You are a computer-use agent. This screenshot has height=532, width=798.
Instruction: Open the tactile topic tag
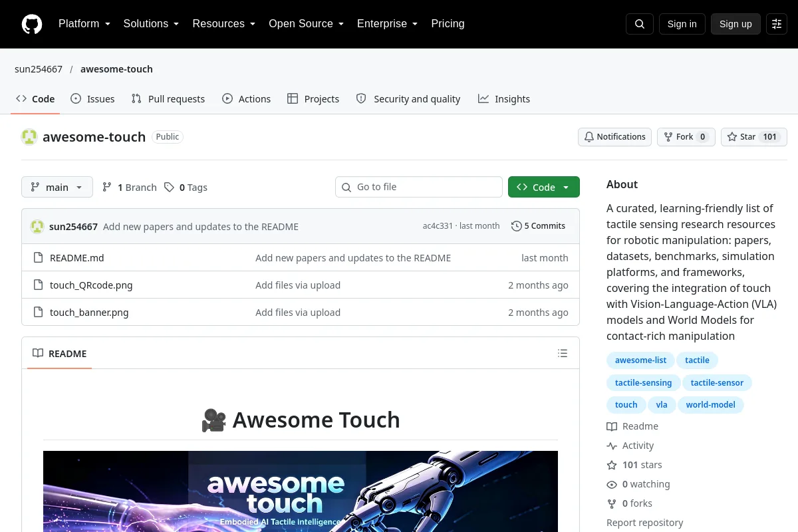coord(697,360)
